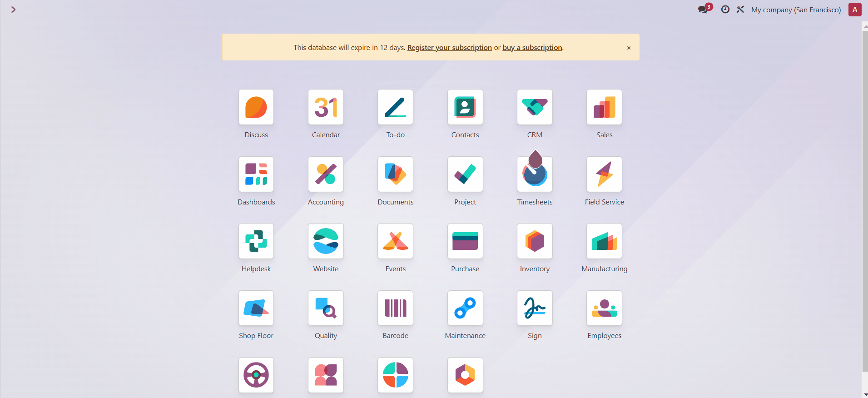The image size is (868, 398).
Task: Open the Manufacturing app
Action: 604,241
